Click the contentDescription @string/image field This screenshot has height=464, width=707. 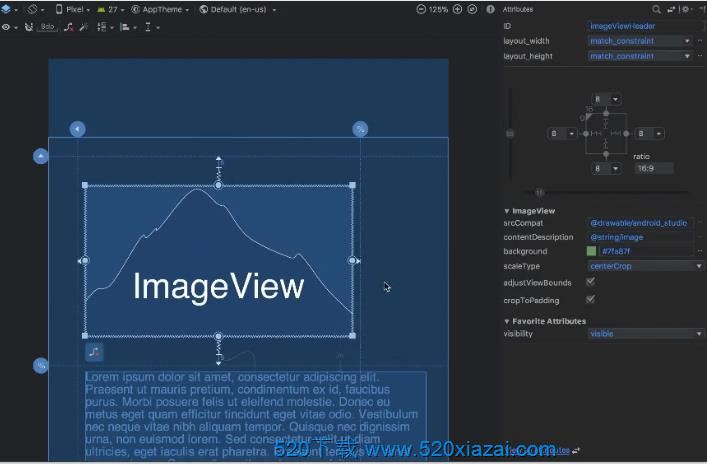pos(640,237)
